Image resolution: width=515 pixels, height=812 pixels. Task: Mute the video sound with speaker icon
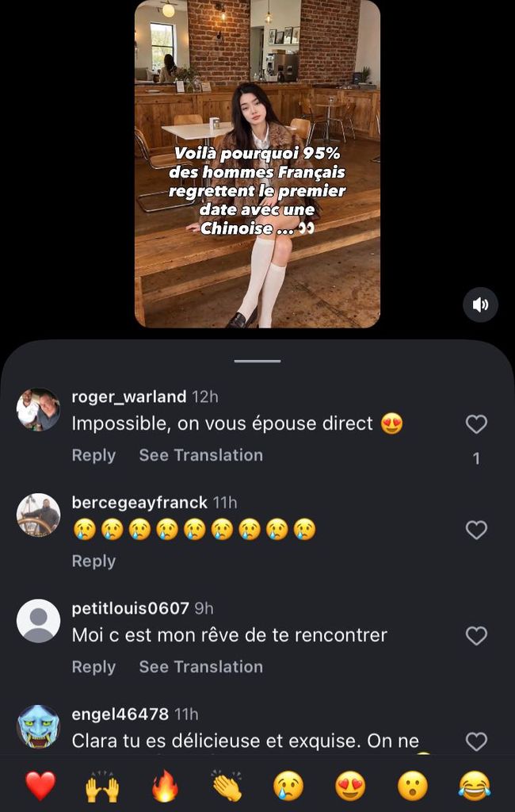(480, 304)
